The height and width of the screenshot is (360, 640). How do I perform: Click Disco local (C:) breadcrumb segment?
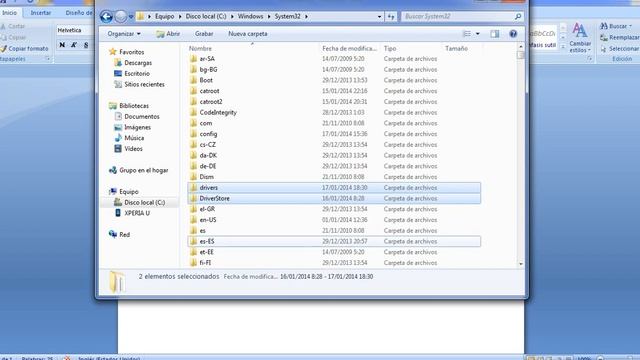pyautogui.click(x=206, y=17)
